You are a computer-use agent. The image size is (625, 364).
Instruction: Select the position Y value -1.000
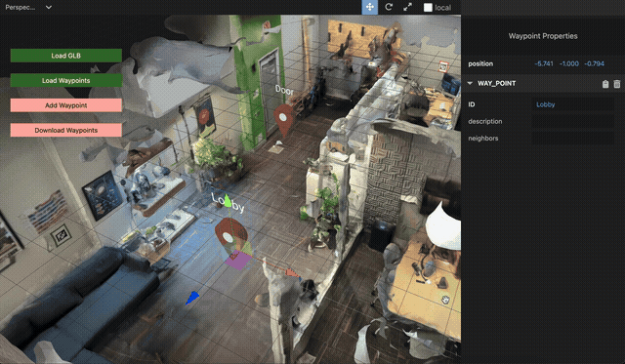[x=568, y=63]
